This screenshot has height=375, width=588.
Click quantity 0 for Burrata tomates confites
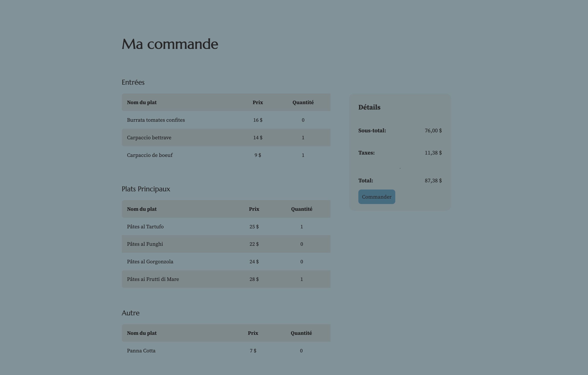(303, 120)
